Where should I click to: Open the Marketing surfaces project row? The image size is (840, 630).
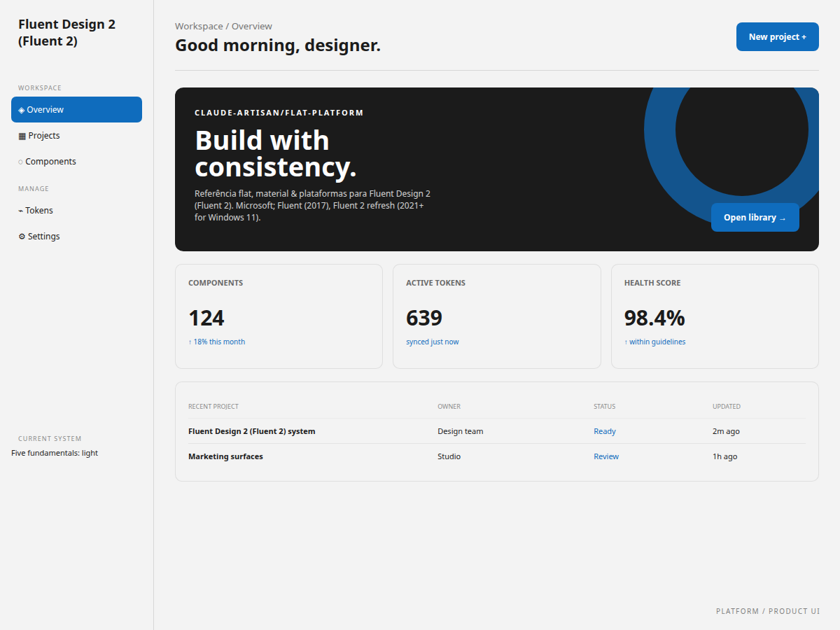[497, 456]
